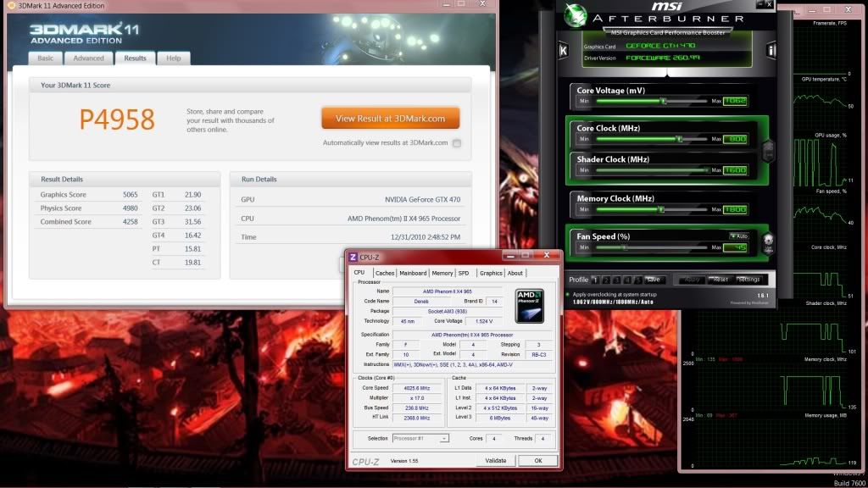Viewport: 868px width, 488px height.
Task: Select Afterburner profile slot 3
Action: pos(617,280)
